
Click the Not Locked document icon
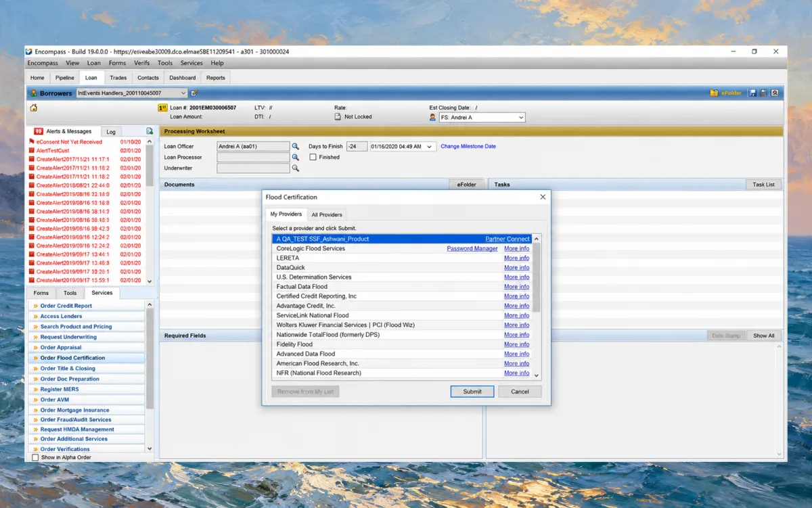point(338,117)
